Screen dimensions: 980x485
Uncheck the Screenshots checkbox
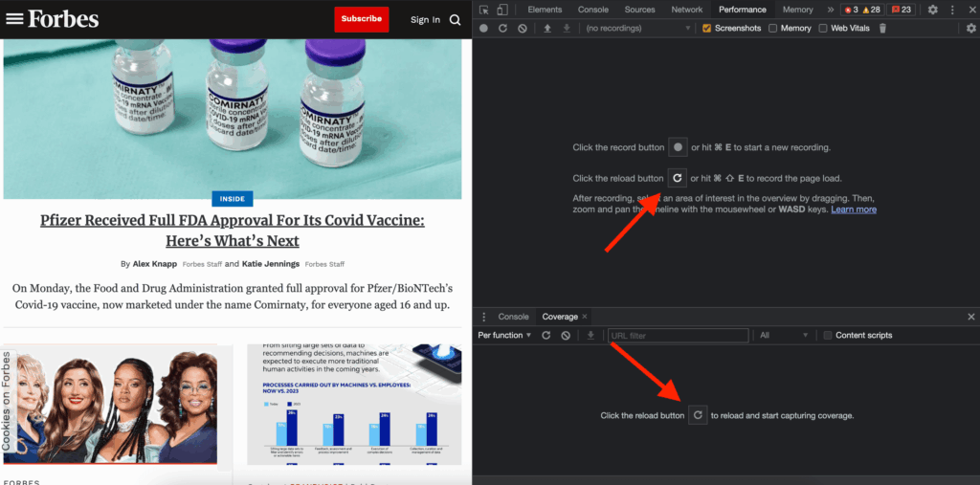[707, 28]
